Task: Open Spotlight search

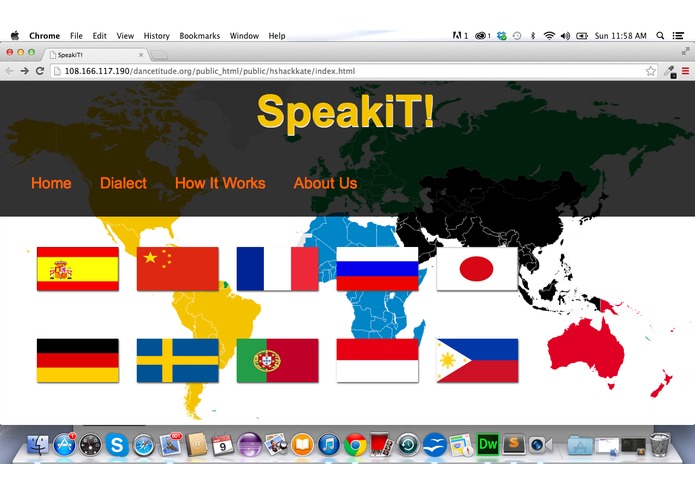Action: click(660, 35)
